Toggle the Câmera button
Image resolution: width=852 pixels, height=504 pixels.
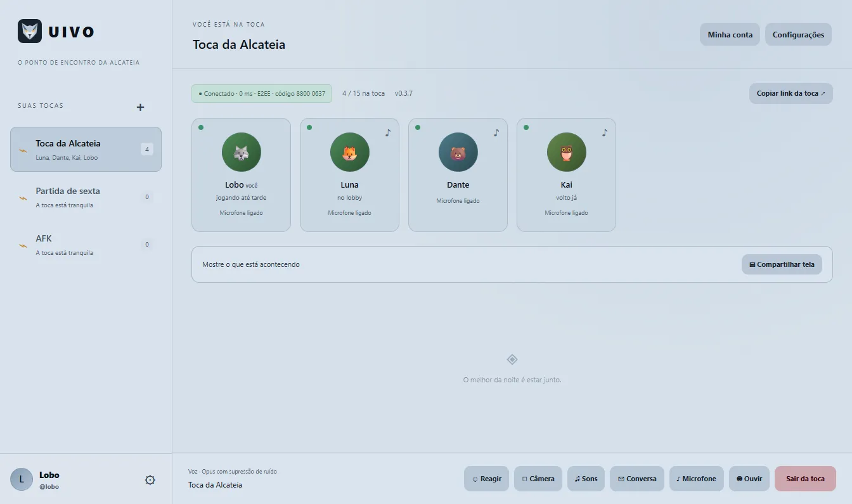tap(538, 479)
